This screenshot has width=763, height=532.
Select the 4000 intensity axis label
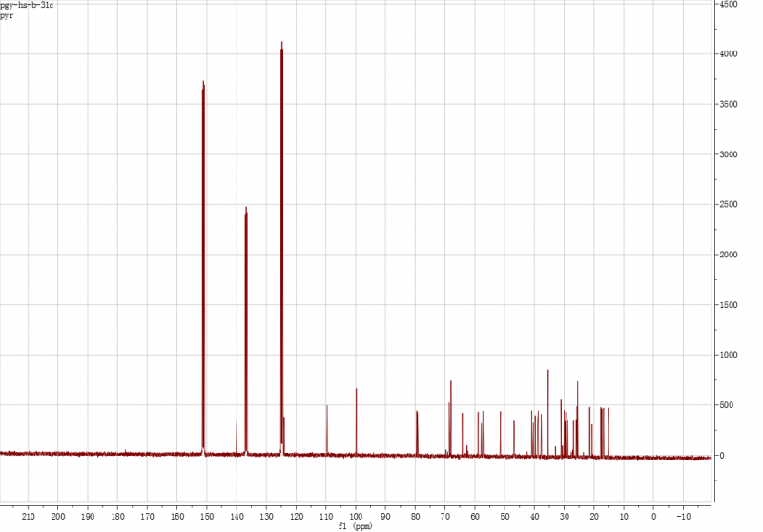pyautogui.click(x=729, y=54)
